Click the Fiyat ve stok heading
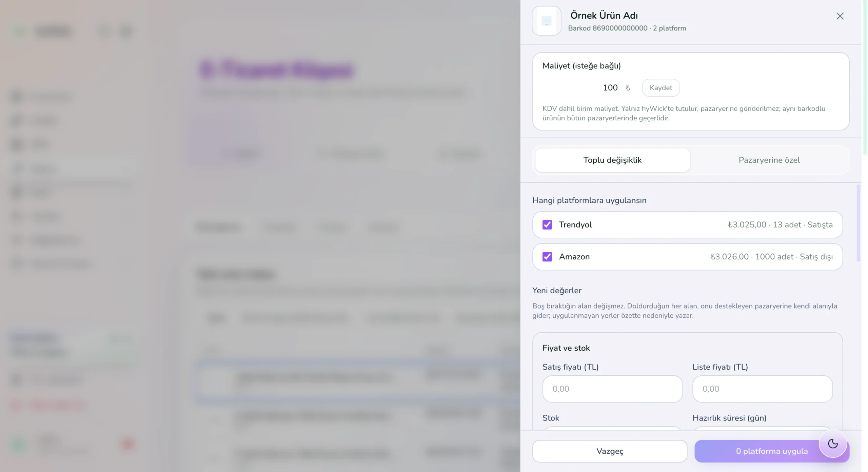Image resolution: width=868 pixels, height=472 pixels. (566, 348)
